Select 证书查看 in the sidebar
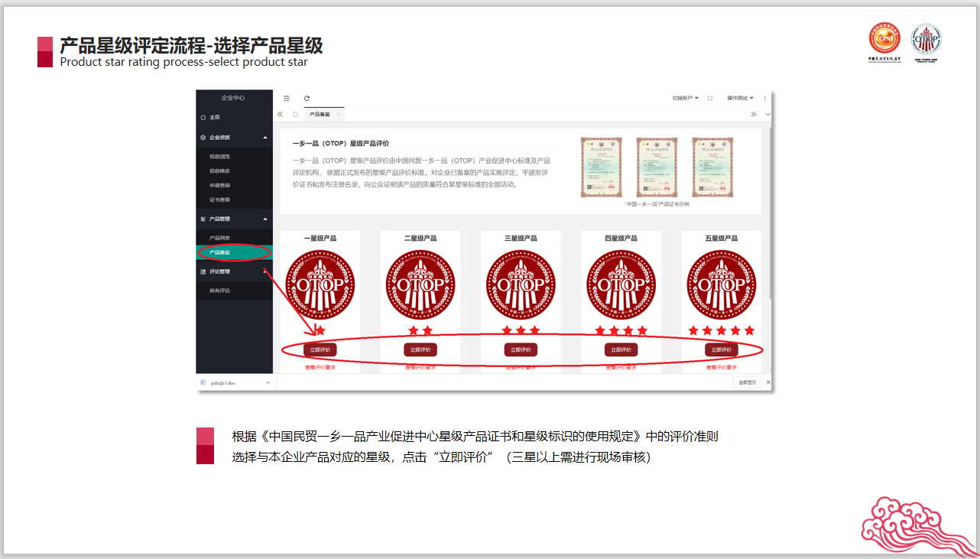This screenshot has height=559, width=980. click(x=220, y=200)
